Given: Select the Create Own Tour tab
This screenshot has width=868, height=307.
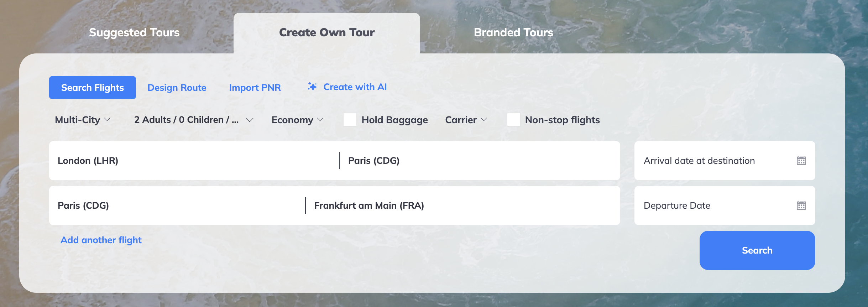Looking at the screenshot, I should coord(327,33).
